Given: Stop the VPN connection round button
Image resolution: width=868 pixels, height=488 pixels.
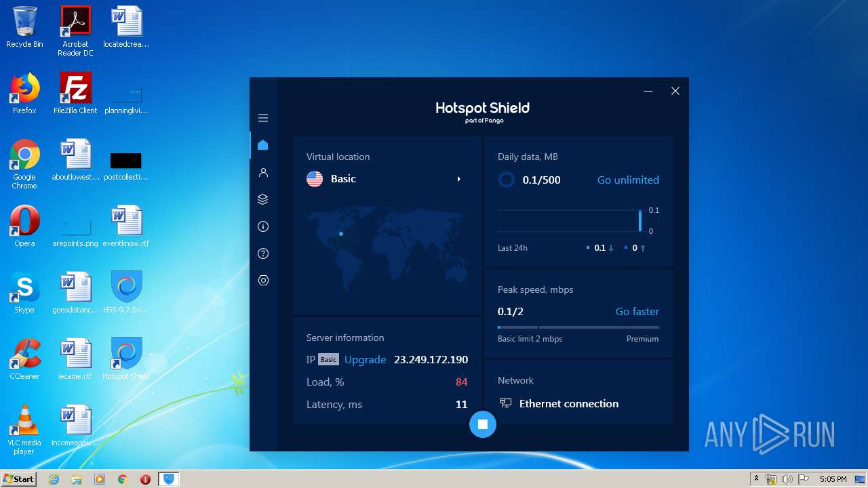Looking at the screenshot, I should (483, 424).
